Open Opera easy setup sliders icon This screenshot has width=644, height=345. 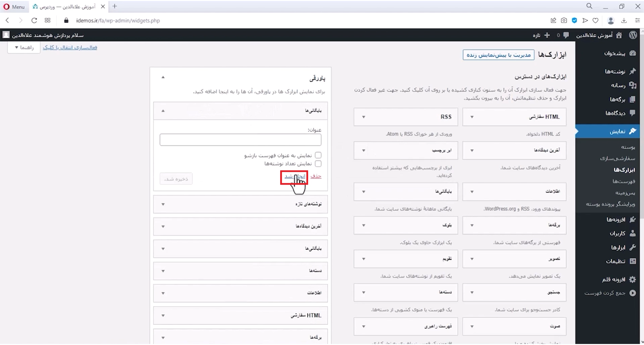(638, 21)
